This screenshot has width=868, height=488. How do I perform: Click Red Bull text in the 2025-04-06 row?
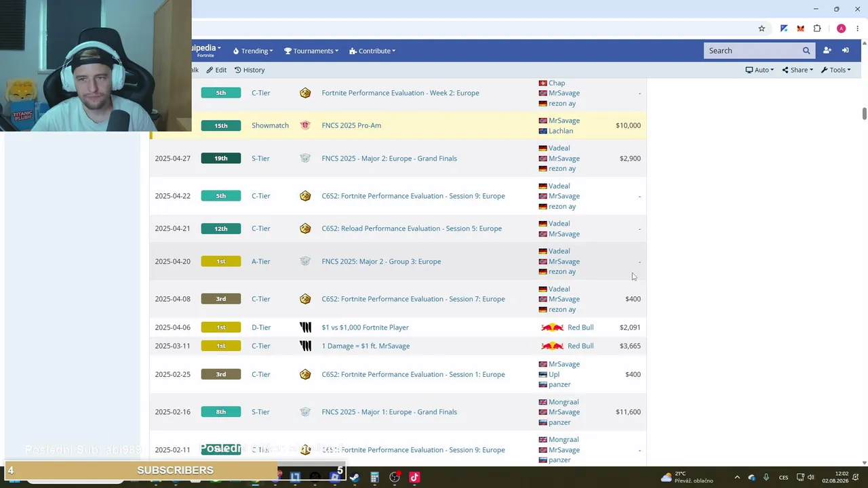click(x=580, y=327)
